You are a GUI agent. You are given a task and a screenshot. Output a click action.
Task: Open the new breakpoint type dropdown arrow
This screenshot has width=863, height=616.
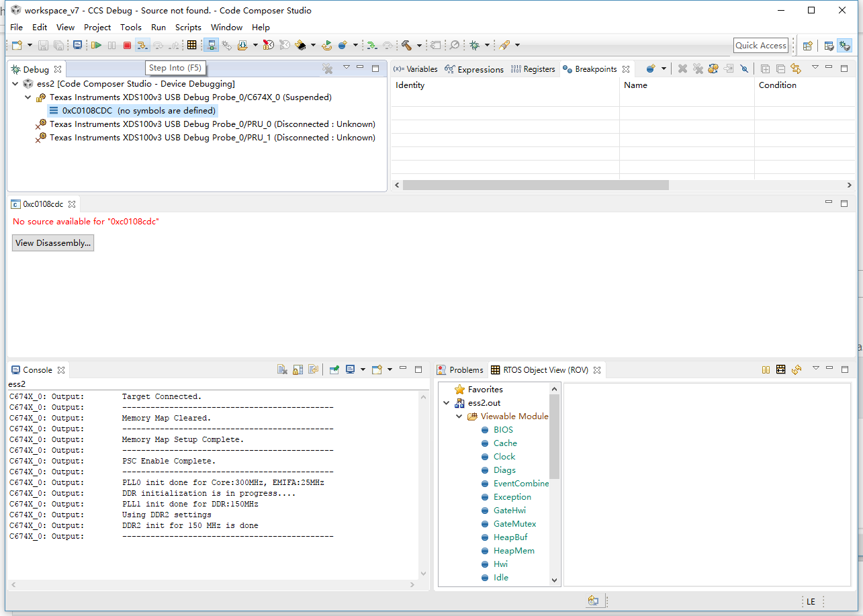point(664,69)
